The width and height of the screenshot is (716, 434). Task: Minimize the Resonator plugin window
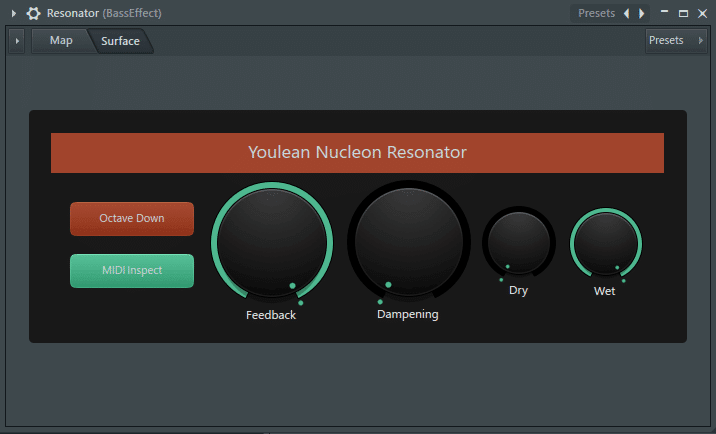(664, 12)
